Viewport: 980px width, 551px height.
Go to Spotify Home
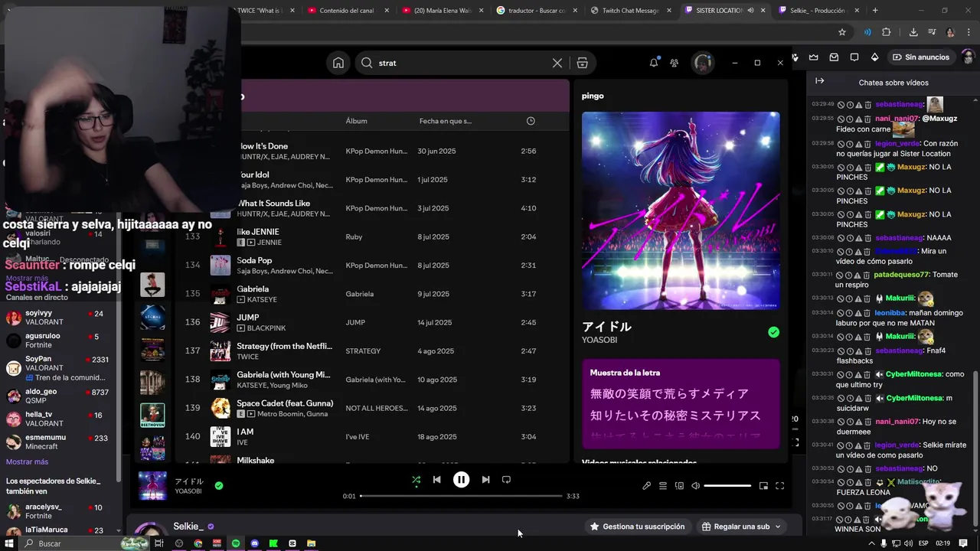click(x=338, y=63)
